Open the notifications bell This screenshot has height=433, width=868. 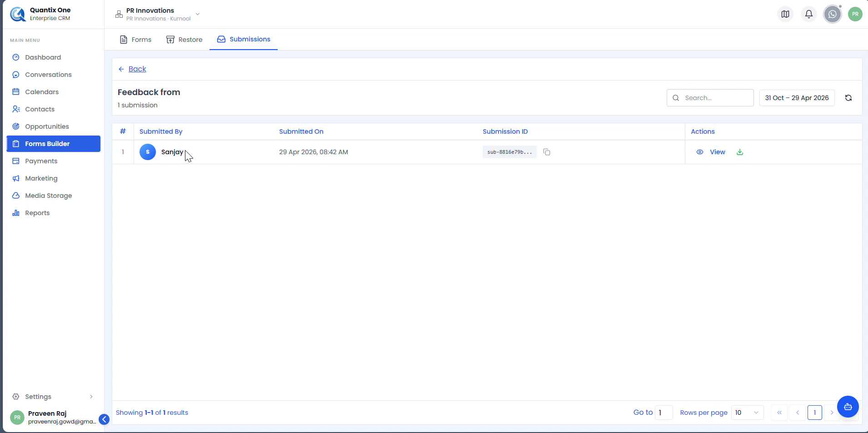point(809,14)
